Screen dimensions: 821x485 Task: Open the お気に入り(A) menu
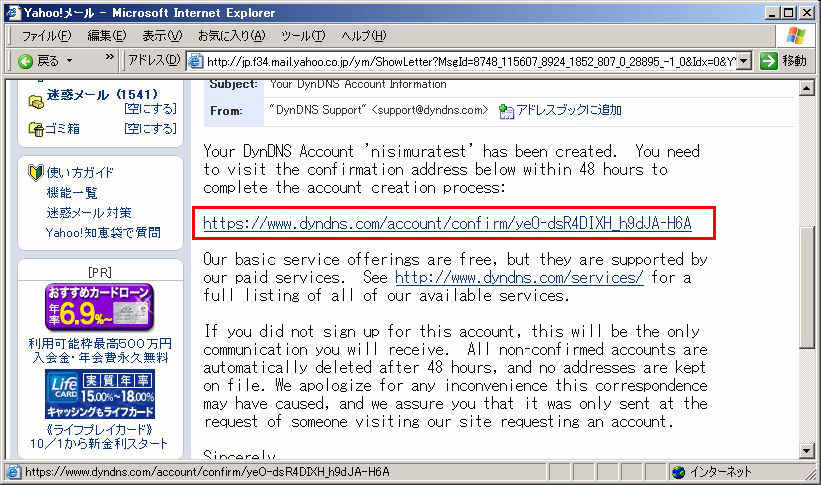(x=231, y=36)
